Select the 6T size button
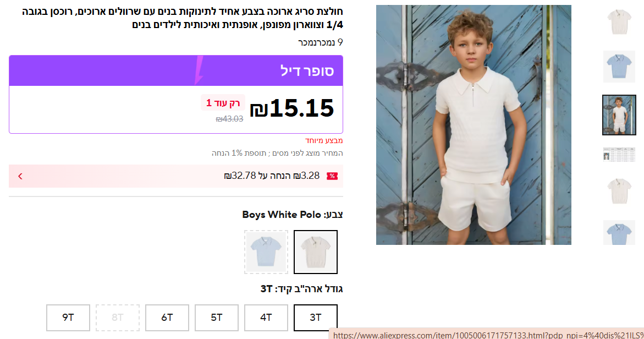 [x=167, y=318]
